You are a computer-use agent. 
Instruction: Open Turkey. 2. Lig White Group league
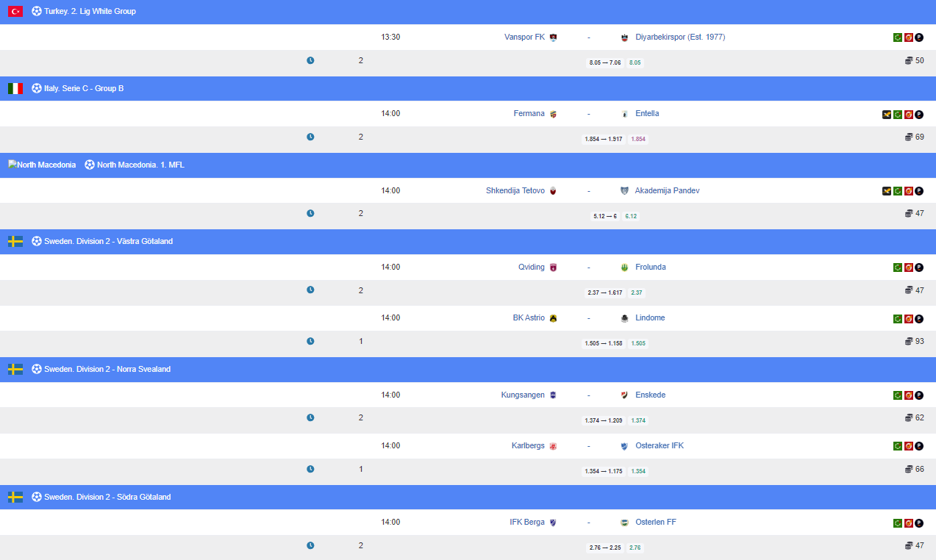pos(90,12)
